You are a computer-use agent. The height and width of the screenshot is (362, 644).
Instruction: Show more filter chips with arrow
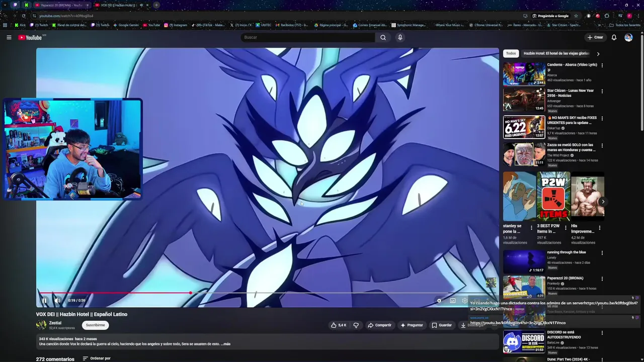[598, 54]
